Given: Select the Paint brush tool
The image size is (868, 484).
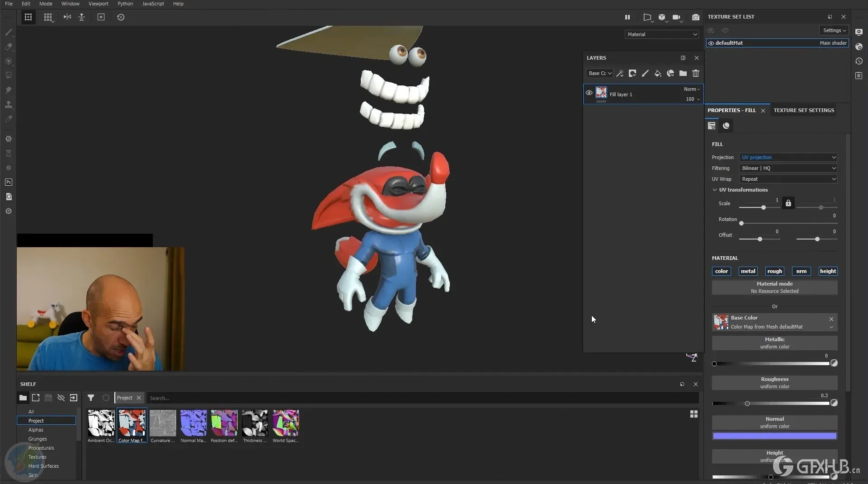Looking at the screenshot, I should (9, 32).
